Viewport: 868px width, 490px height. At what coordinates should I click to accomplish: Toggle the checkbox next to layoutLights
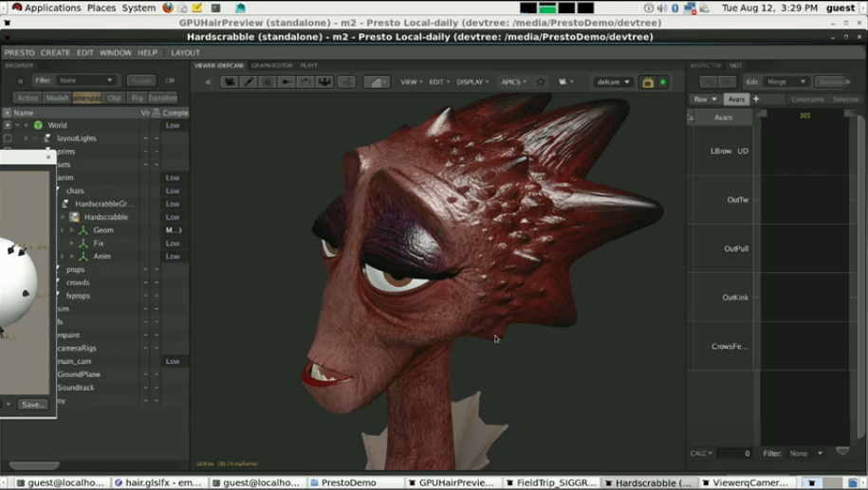[x=8, y=138]
